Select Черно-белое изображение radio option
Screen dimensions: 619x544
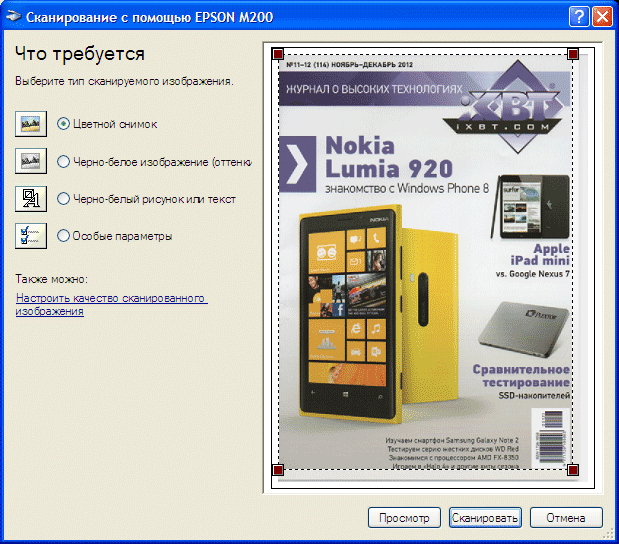click(x=63, y=161)
